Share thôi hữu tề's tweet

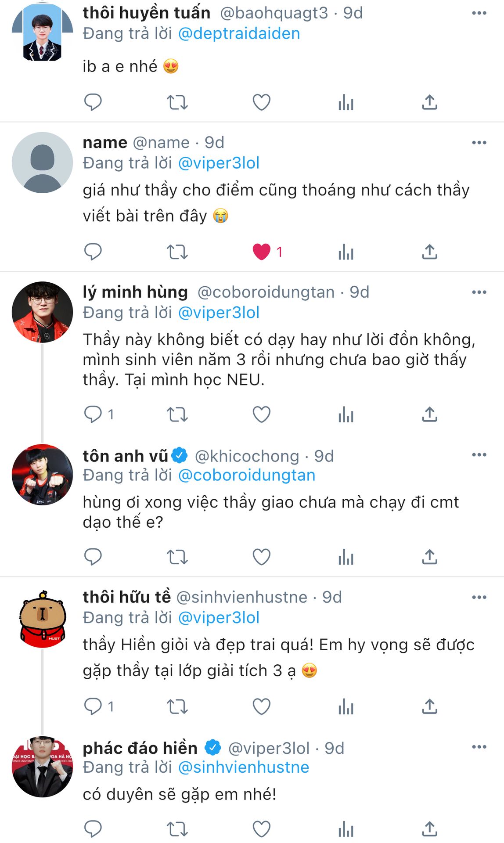click(x=429, y=706)
